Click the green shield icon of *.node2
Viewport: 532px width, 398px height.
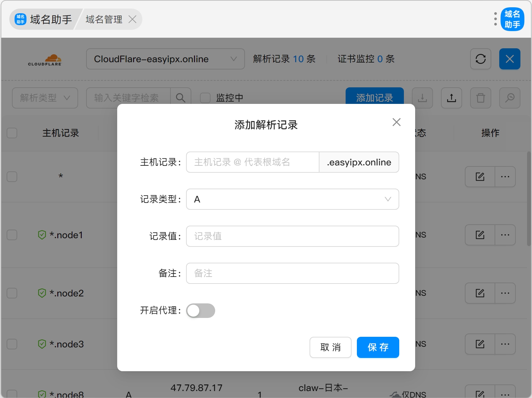[42, 293]
